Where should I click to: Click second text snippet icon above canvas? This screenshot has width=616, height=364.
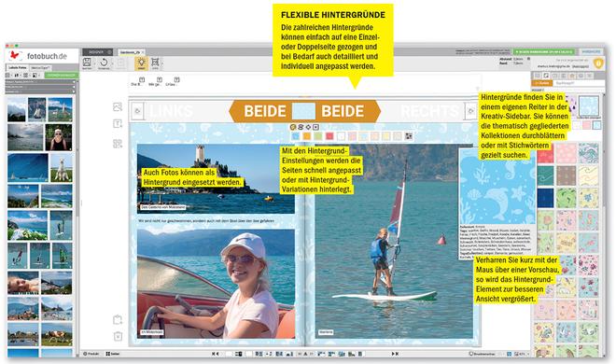tap(159, 79)
